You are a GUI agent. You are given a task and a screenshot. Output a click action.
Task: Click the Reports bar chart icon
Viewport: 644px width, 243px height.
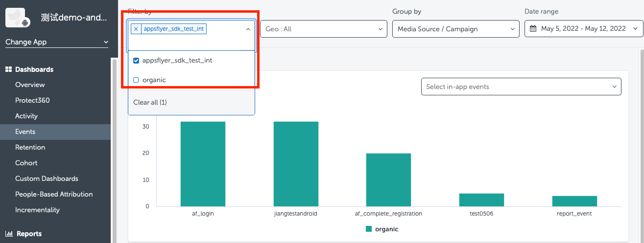coord(8,234)
